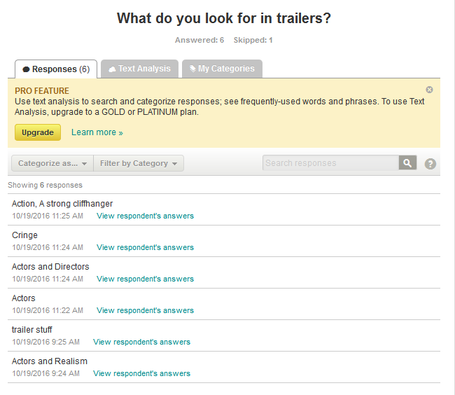
Task: Click the 10/19/2016 11:22 AM timestamp
Action: (48, 310)
